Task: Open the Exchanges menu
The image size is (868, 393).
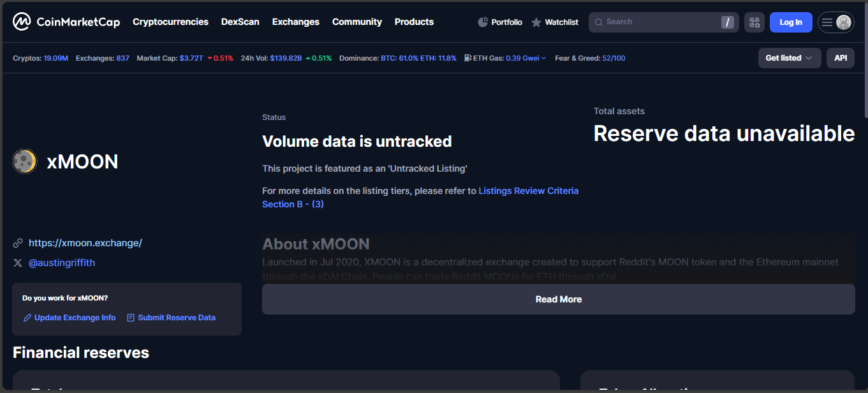Action: 295,22
